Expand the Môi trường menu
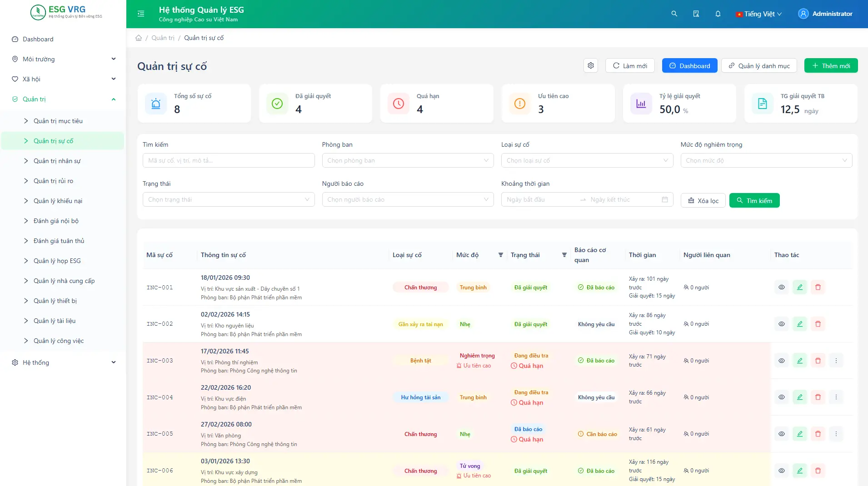 click(x=63, y=59)
